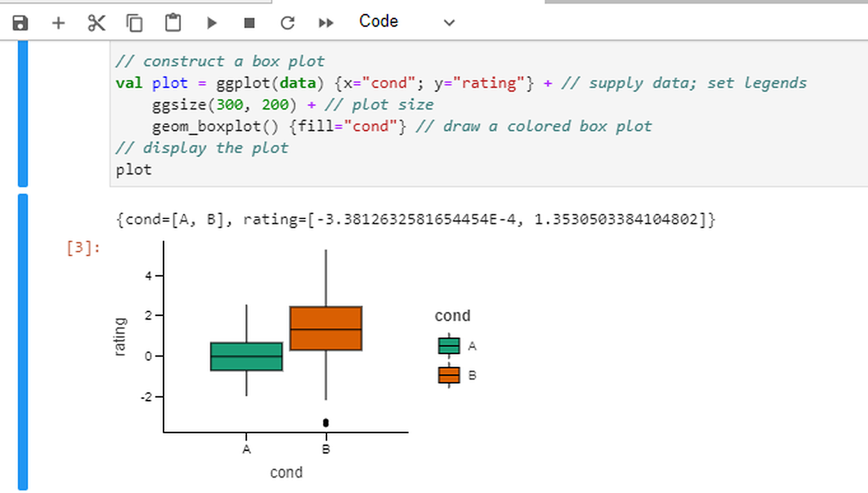The height and width of the screenshot is (493, 868).
Task: Click the final 'plot' code line
Action: coord(134,169)
